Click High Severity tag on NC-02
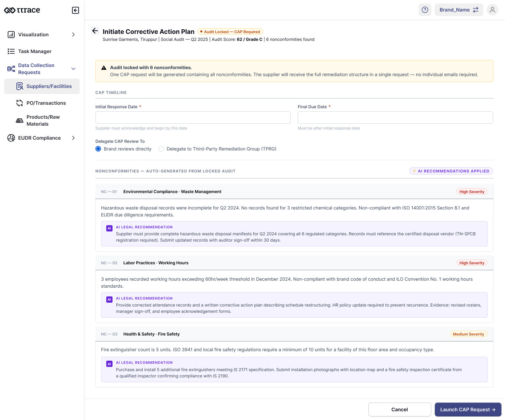505x420 pixels. (472, 263)
